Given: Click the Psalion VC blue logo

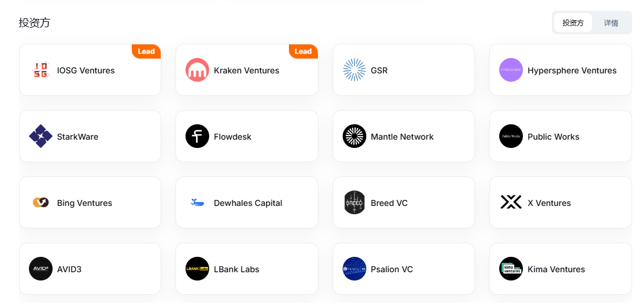Looking at the screenshot, I should coord(354,269).
